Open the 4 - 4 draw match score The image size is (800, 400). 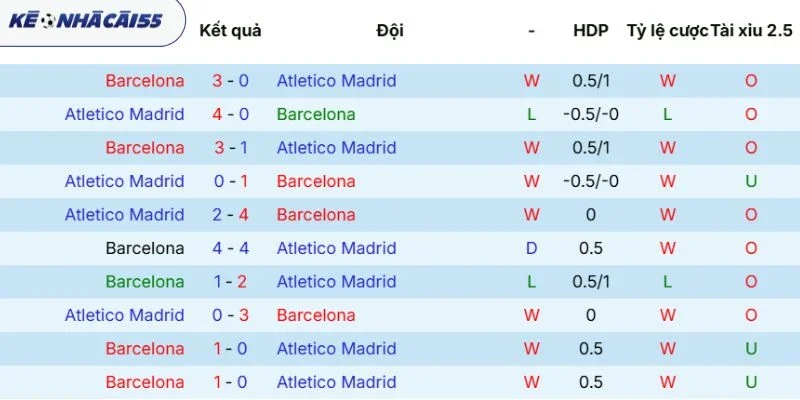tap(230, 248)
